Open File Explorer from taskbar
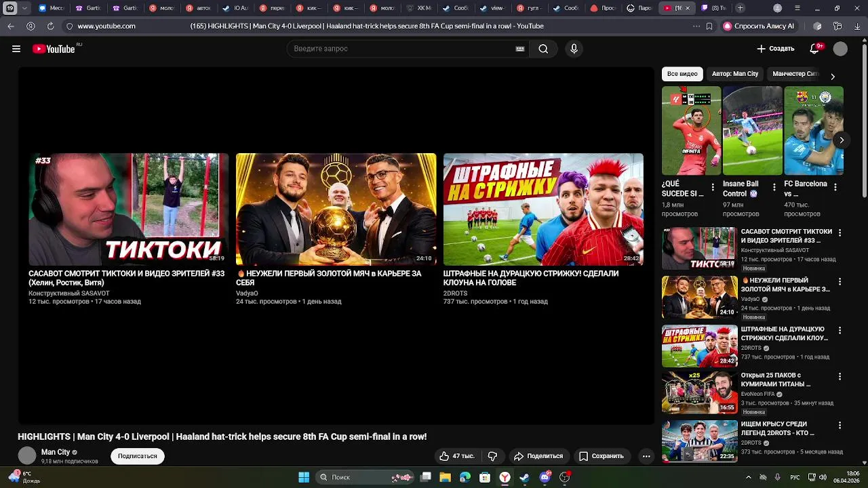Image resolution: width=868 pixels, height=488 pixels. click(x=445, y=477)
